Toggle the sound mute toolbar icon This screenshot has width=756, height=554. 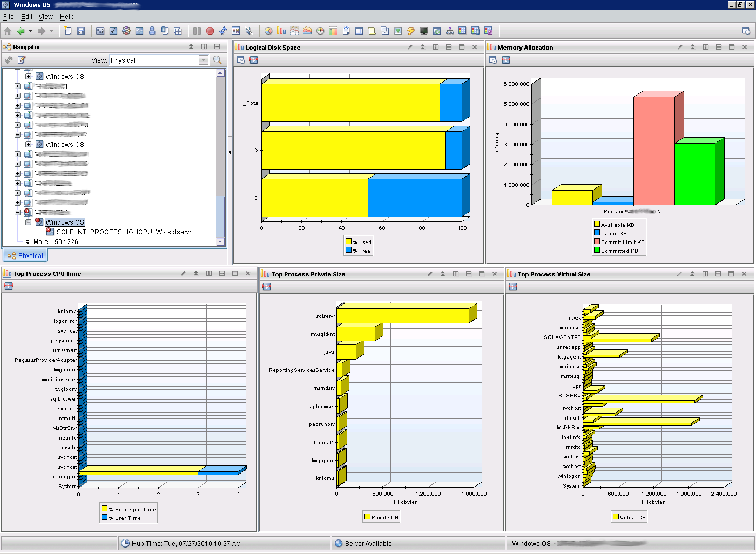coord(249,31)
